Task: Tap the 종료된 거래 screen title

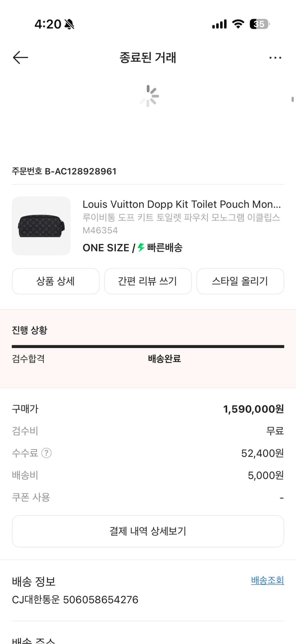Action: pyautogui.click(x=148, y=57)
